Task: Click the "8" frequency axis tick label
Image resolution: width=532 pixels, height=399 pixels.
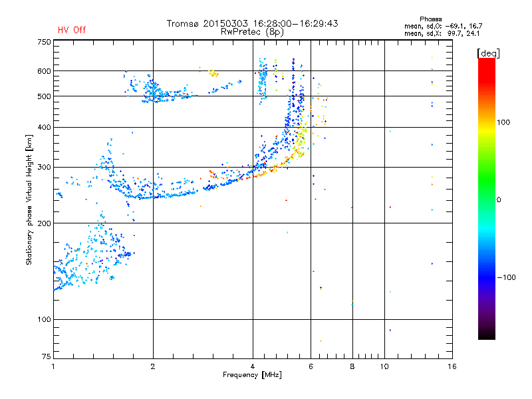Action: click(x=352, y=366)
